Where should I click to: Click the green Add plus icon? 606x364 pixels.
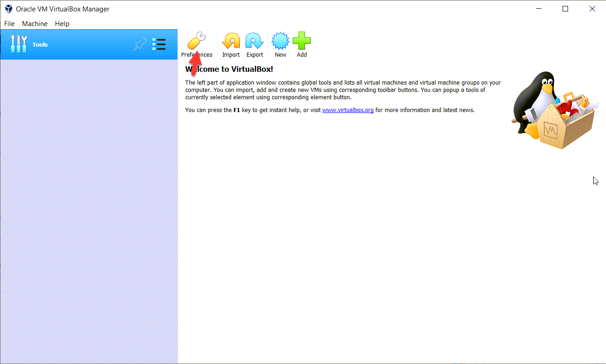[x=302, y=41]
